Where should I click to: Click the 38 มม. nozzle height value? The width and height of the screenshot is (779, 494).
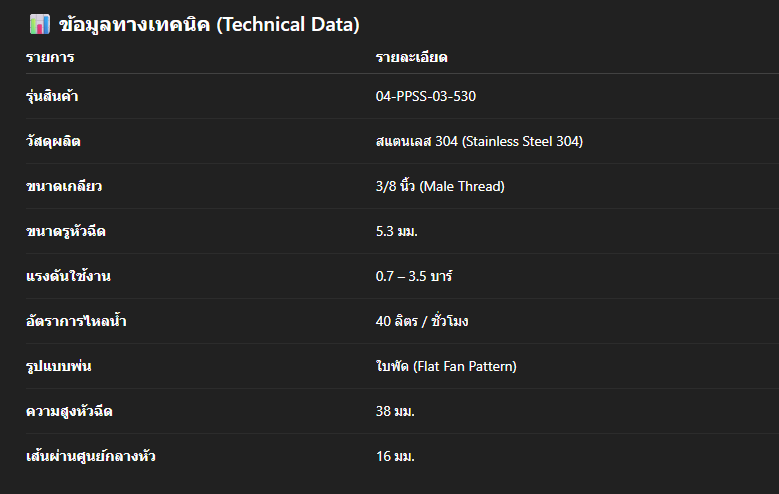pos(395,412)
